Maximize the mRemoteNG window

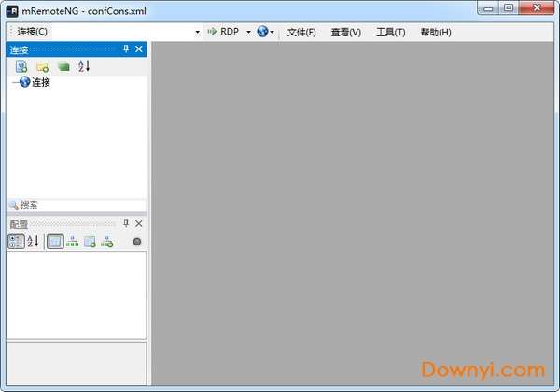(509, 7)
